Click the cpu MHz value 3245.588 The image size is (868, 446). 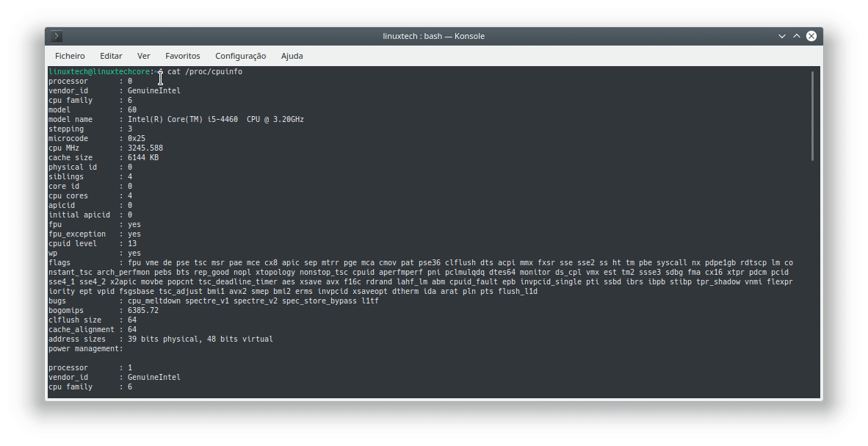pos(145,148)
